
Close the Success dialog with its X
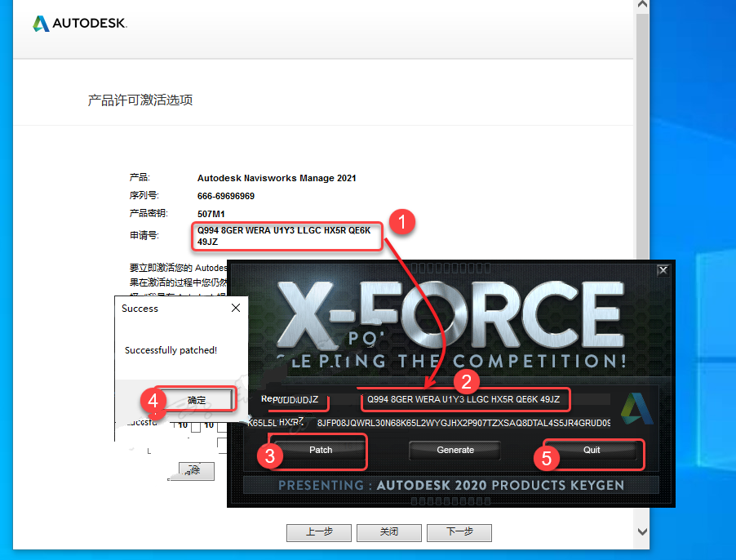pos(236,308)
